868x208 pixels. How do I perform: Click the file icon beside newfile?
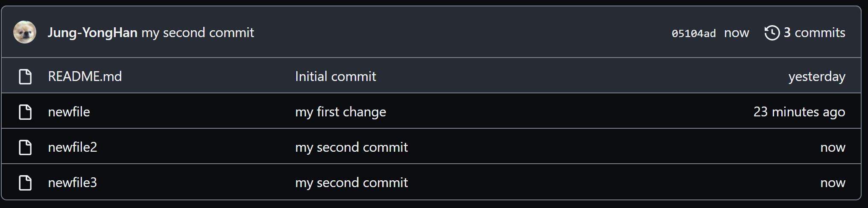(x=25, y=112)
